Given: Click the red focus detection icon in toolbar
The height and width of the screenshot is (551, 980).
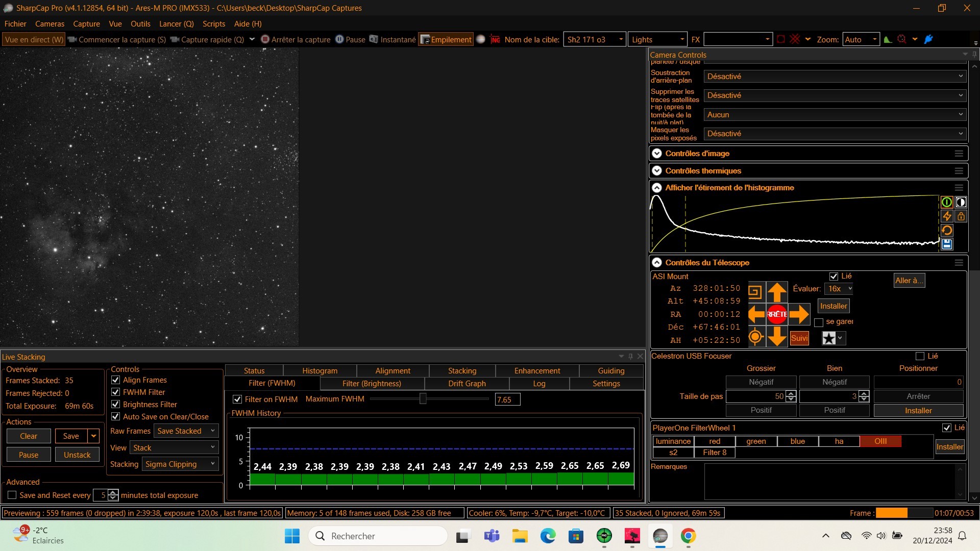Looking at the screenshot, I should pyautogui.click(x=902, y=39).
